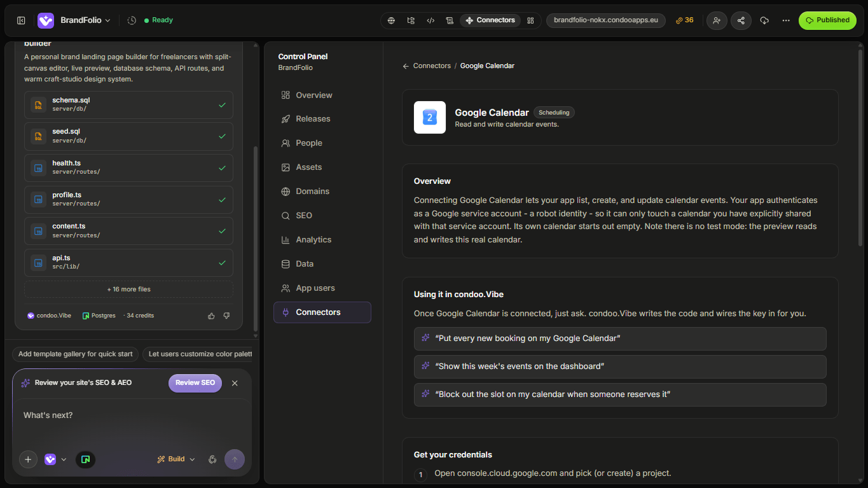
Task: Open Analytics in the Control Panel
Action: (322, 240)
